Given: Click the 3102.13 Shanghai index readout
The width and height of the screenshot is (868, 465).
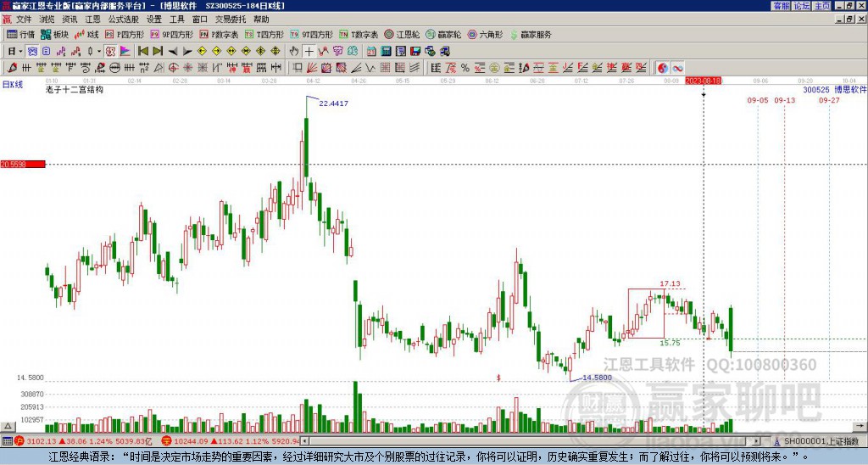Looking at the screenshot, I should coord(42,442).
